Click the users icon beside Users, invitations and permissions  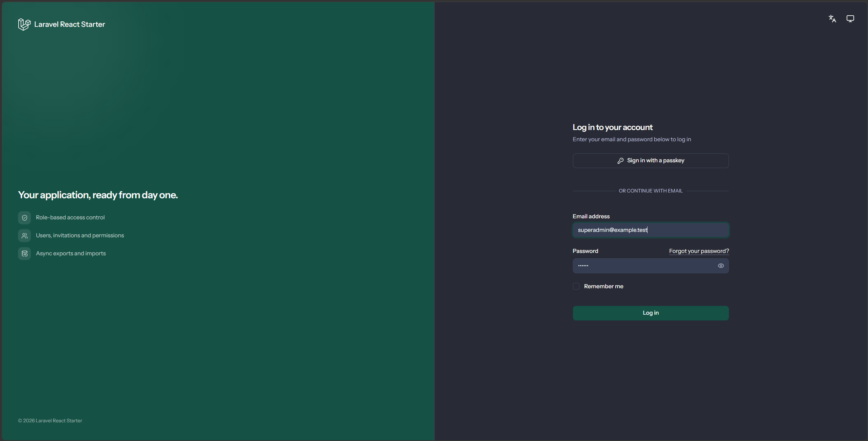24,236
